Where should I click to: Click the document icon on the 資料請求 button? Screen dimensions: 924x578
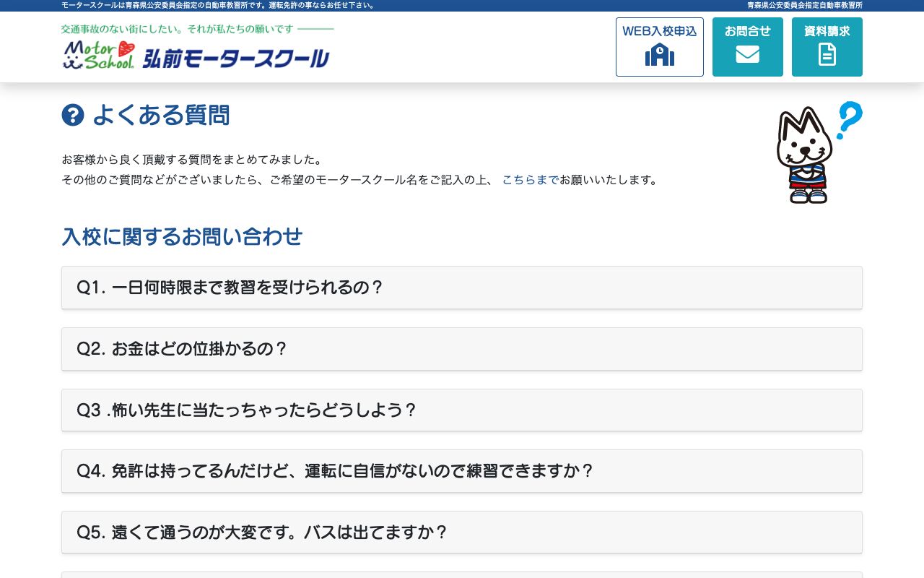(x=827, y=53)
